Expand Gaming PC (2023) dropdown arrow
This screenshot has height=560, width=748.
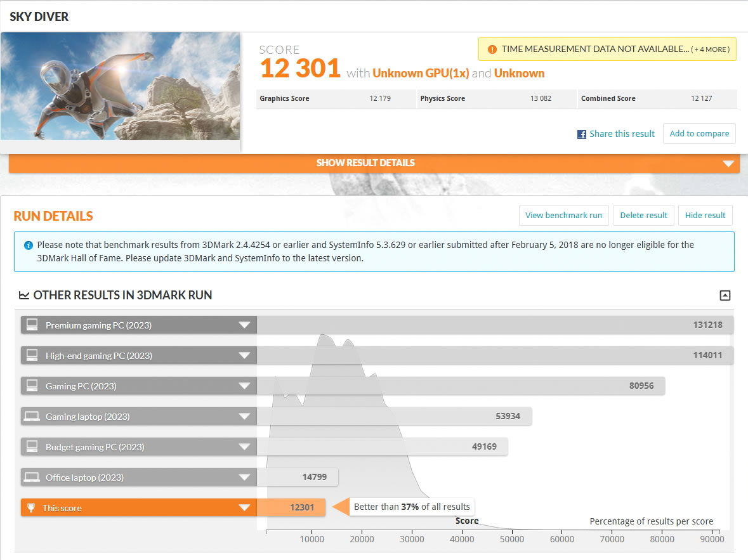click(244, 386)
